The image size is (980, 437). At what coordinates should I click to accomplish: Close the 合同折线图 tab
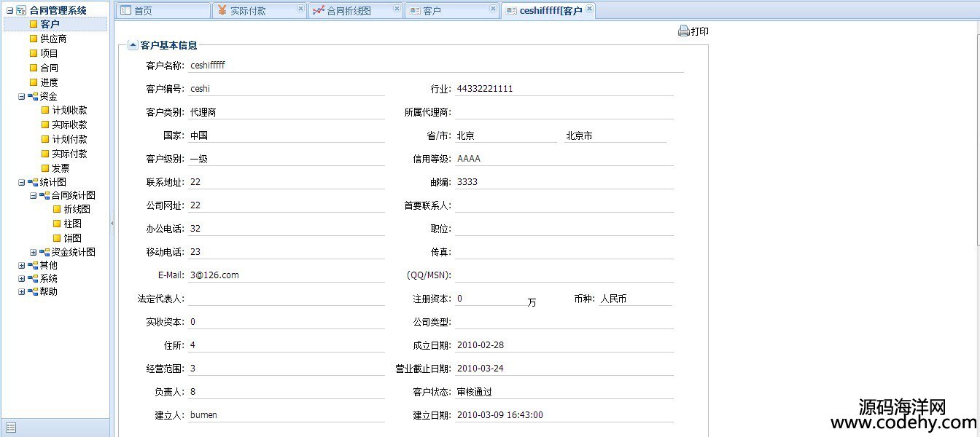[x=397, y=9]
